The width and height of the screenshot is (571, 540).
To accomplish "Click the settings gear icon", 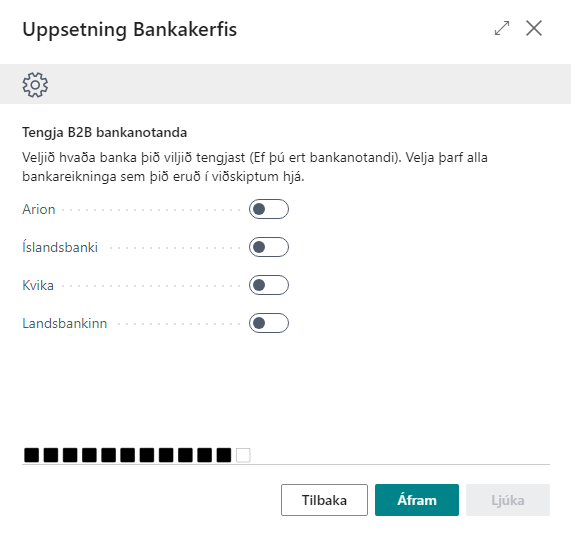I will [x=35, y=85].
